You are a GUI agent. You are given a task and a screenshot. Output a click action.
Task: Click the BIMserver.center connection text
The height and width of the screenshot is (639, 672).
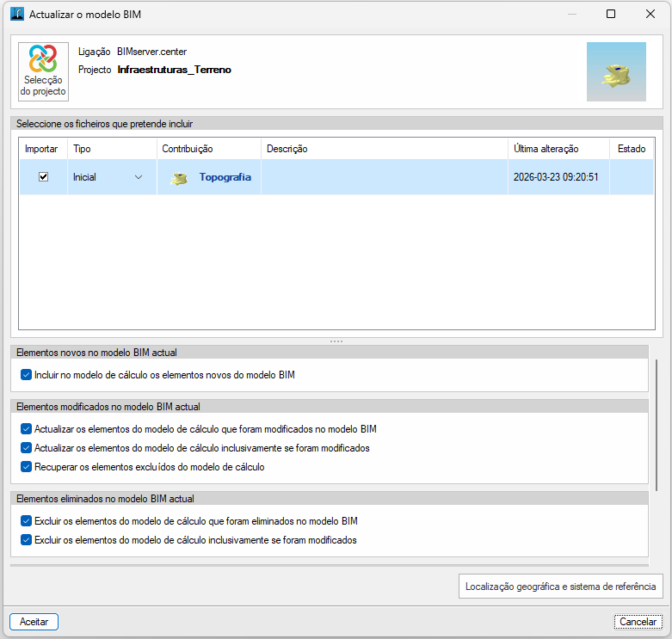151,52
